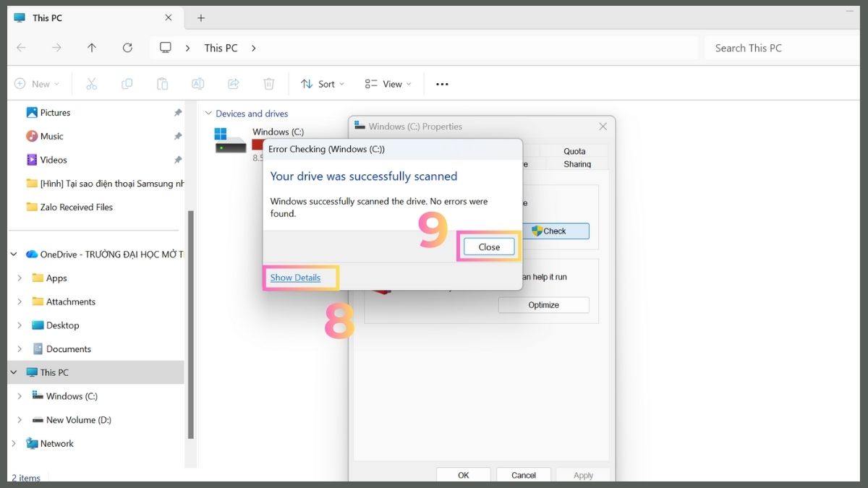868x488 pixels.
Task: Close the This PC tab
Action: tap(169, 18)
